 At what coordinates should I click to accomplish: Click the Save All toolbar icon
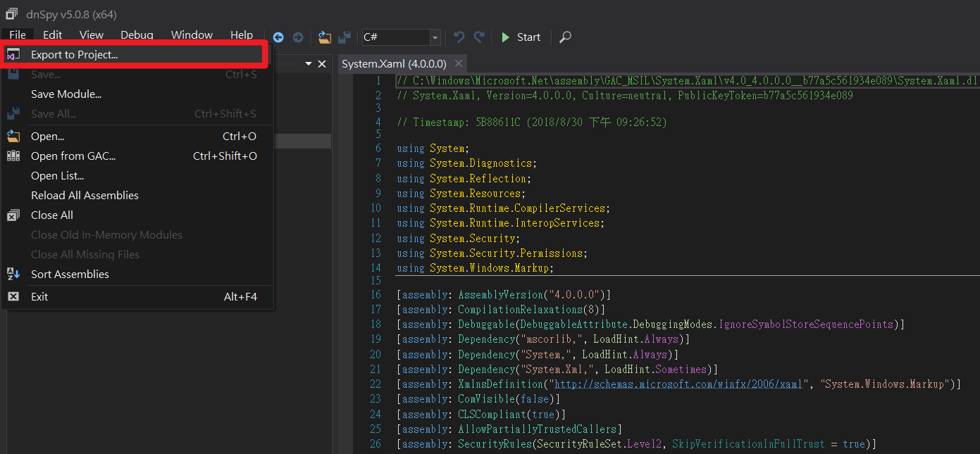(345, 37)
